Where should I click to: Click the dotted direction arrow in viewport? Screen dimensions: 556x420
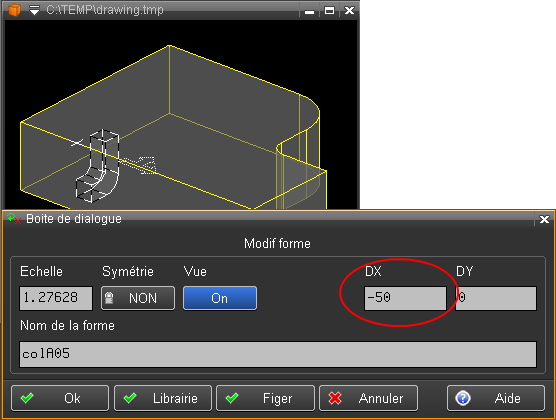139,165
